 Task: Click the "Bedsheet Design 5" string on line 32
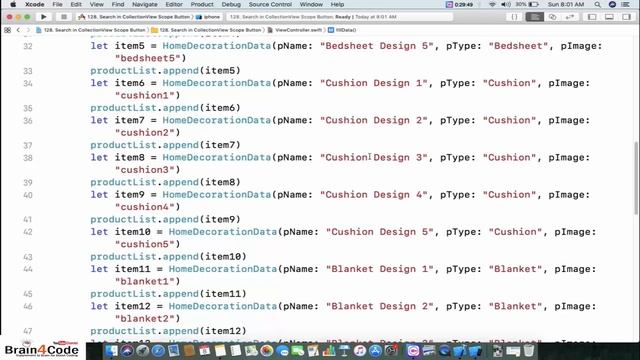click(x=377, y=46)
